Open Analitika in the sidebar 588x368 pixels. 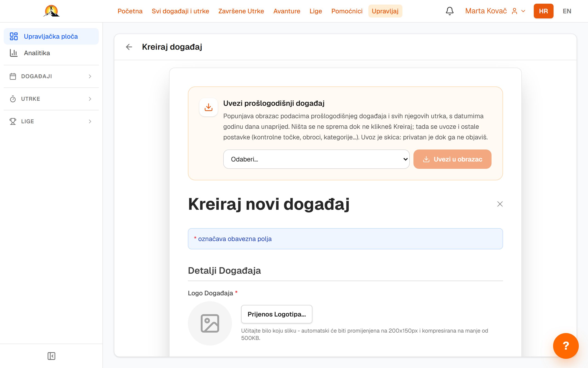tap(51, 53)
